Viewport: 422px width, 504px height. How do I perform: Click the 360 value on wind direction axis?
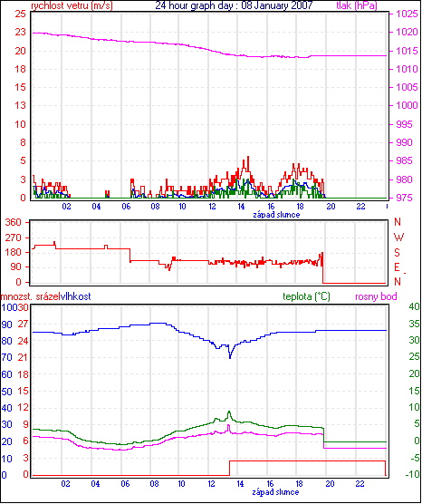click(14, 222)
